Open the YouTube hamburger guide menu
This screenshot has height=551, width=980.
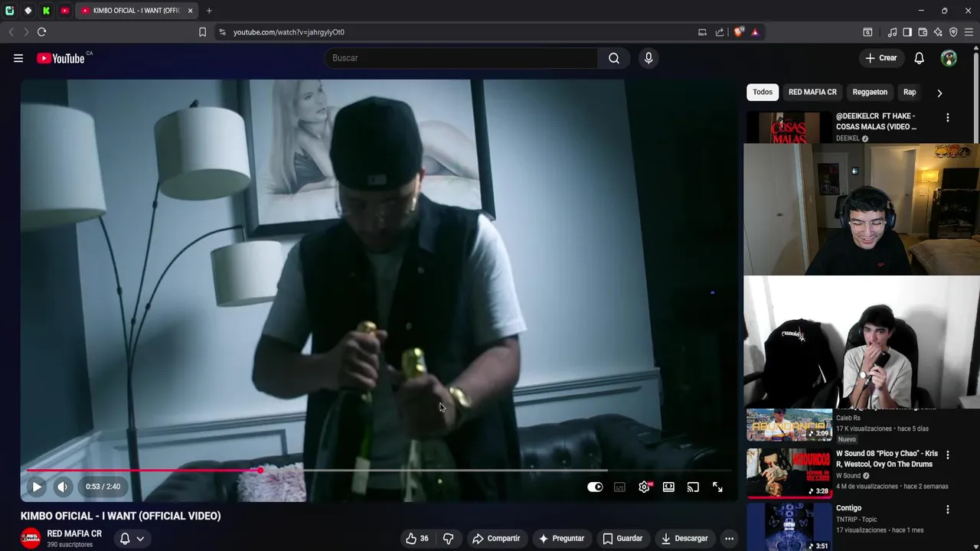pos(18,58)
